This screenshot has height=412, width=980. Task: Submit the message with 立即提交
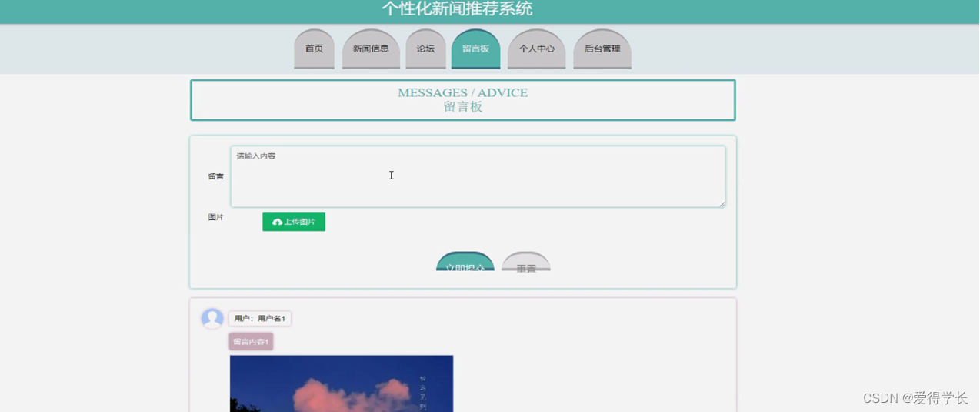click(465, 263)
